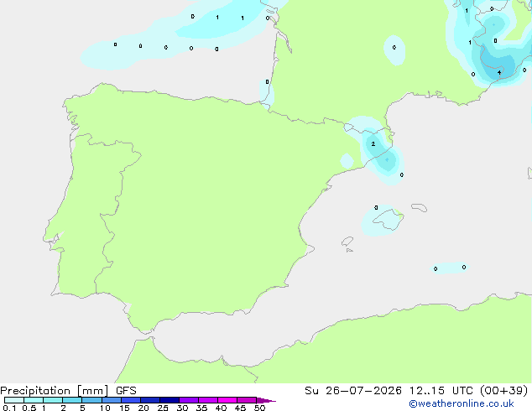Click the '10' legend label
This screenshot has height=411, width=532.
click(105, 408)
